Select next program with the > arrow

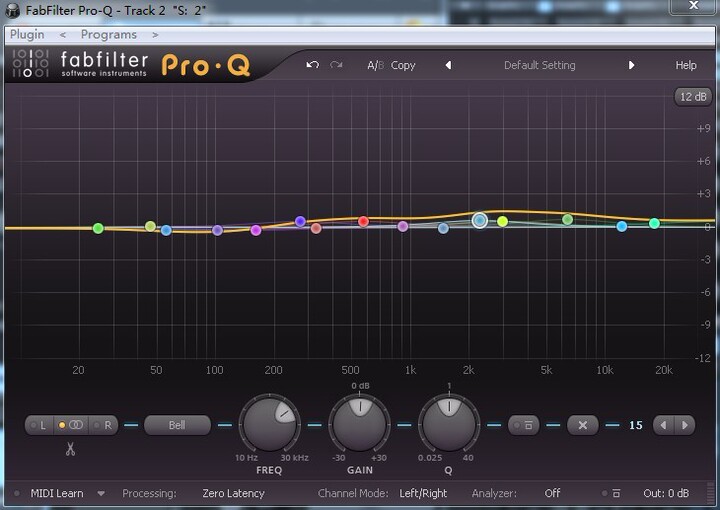pyautogui.click(x=155, y=35)
